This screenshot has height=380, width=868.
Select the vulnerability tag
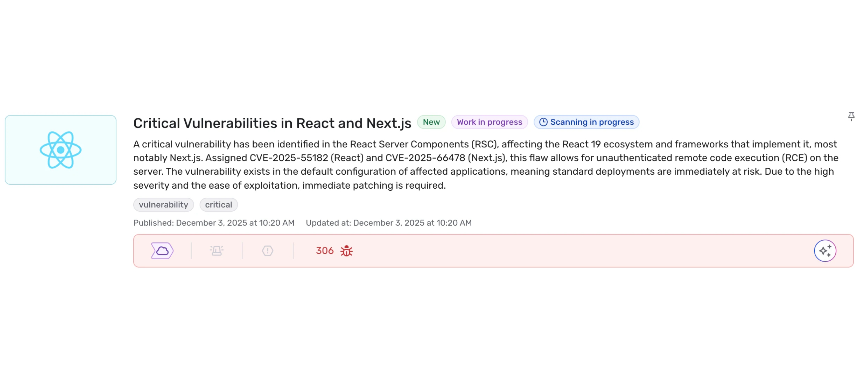coord(163,205)
